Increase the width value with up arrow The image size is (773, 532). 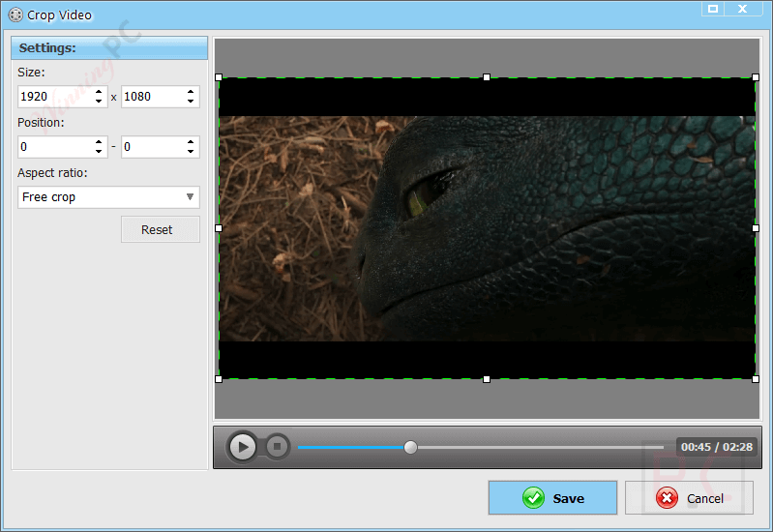(x=99, y=91)
